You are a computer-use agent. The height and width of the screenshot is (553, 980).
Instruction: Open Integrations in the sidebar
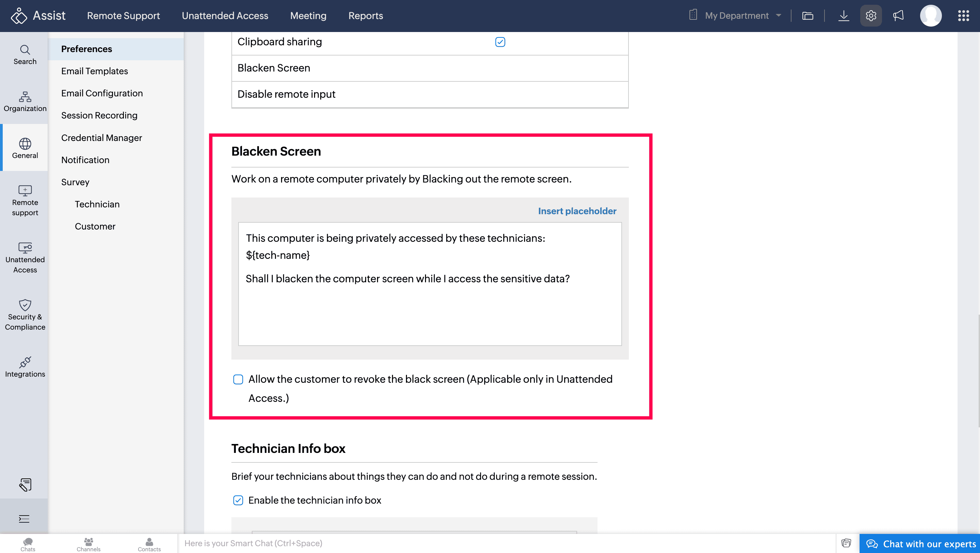[25, 367]
